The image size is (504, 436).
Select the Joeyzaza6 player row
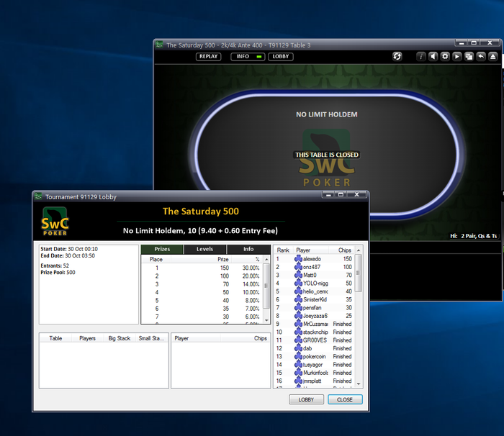pos(315,316)
